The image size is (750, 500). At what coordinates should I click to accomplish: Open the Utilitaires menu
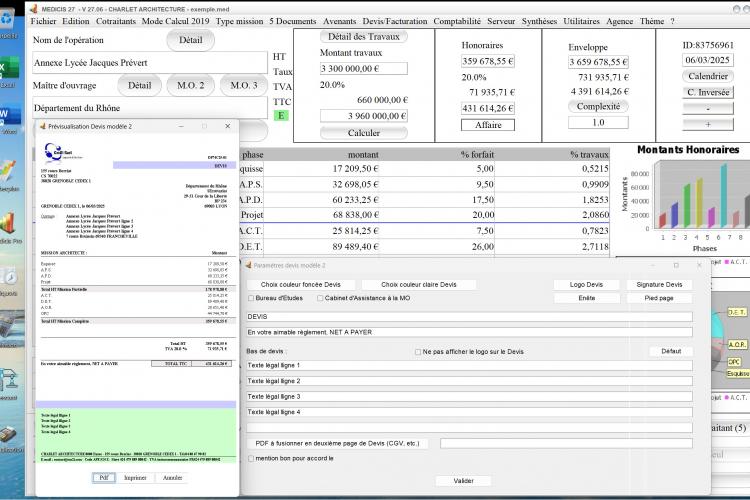pos(581,21)
